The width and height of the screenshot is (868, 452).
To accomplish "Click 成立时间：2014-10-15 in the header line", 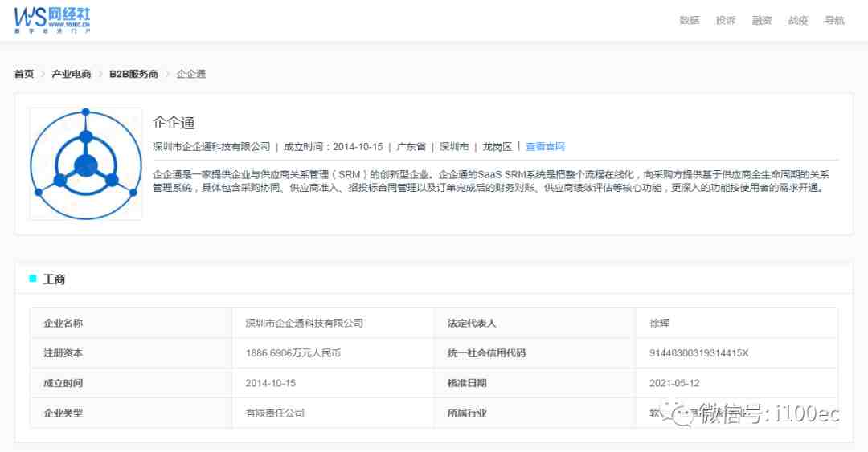I will [x=334, y=147].
